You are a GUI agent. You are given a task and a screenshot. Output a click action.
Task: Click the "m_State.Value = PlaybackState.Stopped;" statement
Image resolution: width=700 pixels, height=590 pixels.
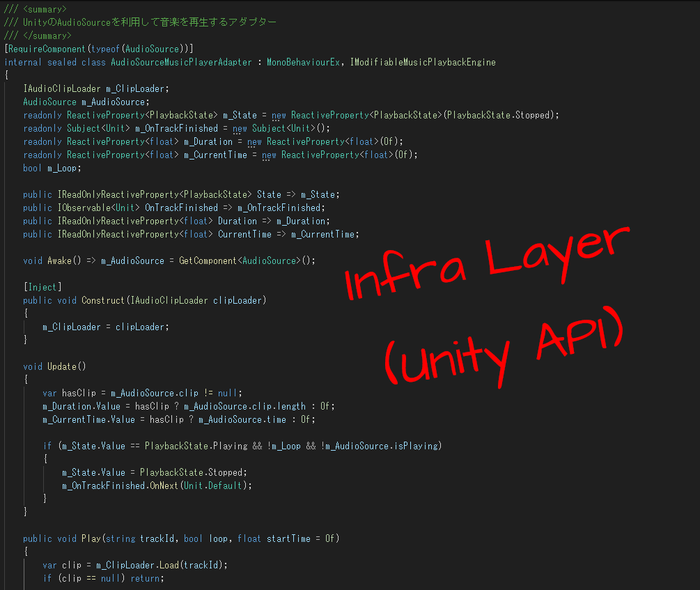click(155, 472)
